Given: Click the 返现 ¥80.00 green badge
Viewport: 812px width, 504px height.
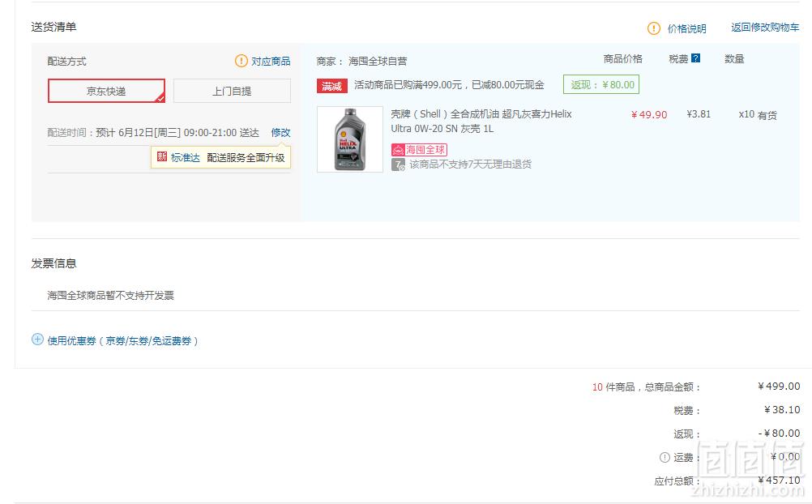Looking at the screenshot, I should click(601, 84).
